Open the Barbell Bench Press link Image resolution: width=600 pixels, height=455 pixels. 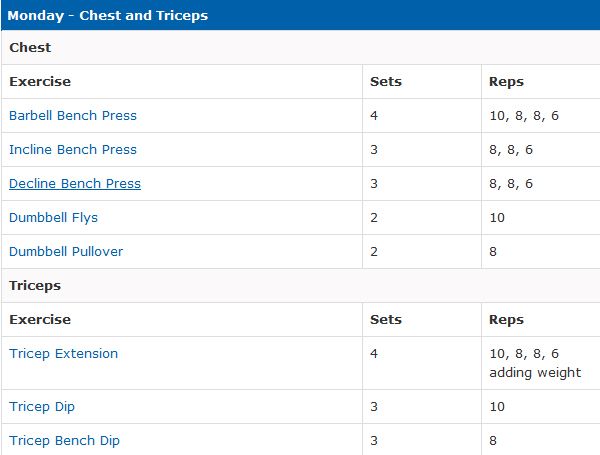pyautogui.click(x=72, y=115)
